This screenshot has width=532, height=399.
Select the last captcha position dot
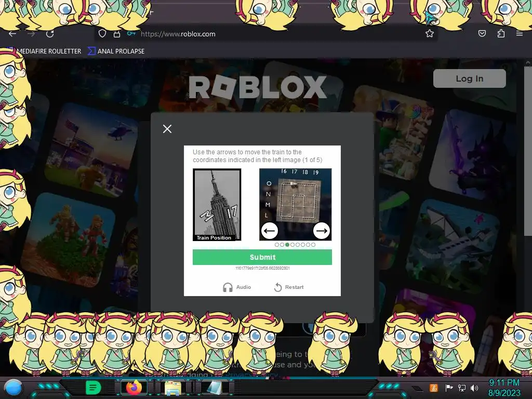(313, 245)
